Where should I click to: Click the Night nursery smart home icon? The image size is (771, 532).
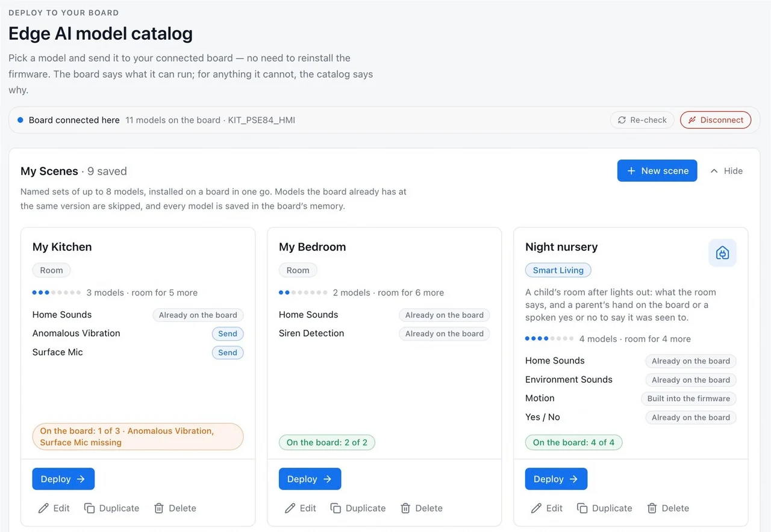(x=722, y=253)
